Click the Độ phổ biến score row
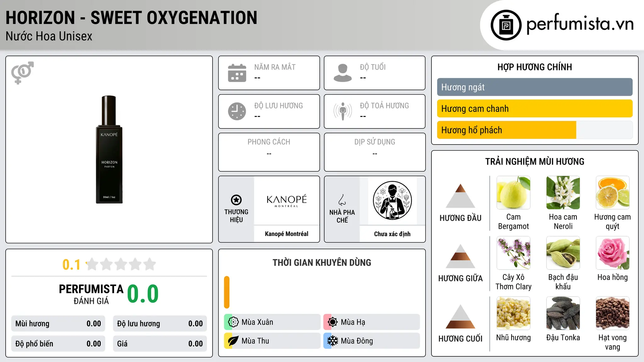644x362 pixels. (58, 344)
